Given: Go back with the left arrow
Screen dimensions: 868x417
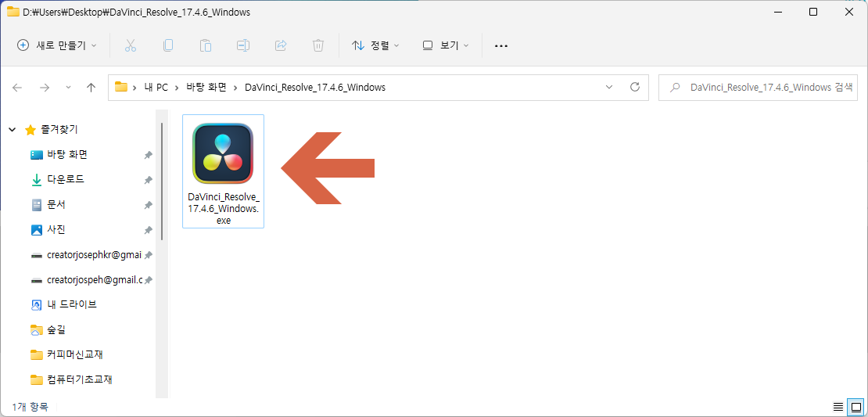Looking at the screenshot, I should pos(17,88).
